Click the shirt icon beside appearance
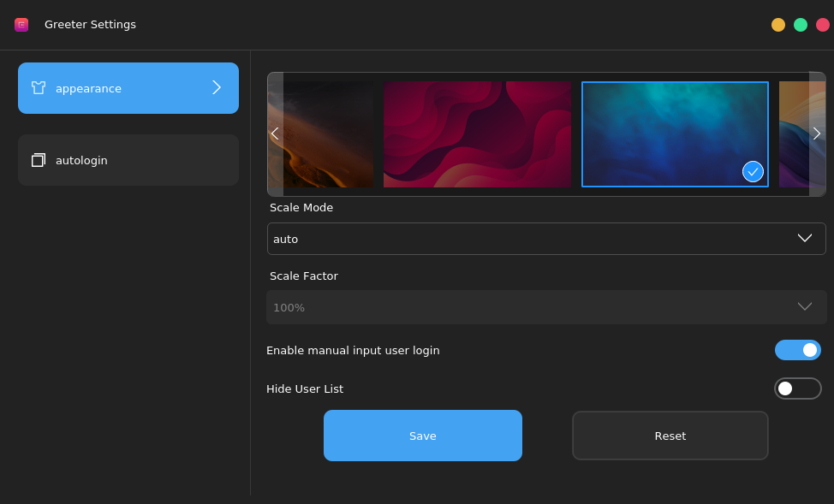This screenshot has height=504, width=834. tap(39, 88)
